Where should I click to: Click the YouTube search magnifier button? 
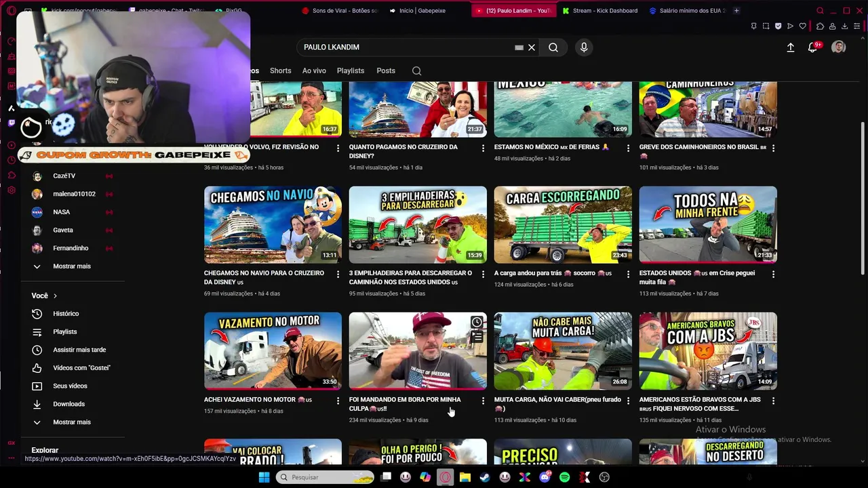click(x=553, y=47)
